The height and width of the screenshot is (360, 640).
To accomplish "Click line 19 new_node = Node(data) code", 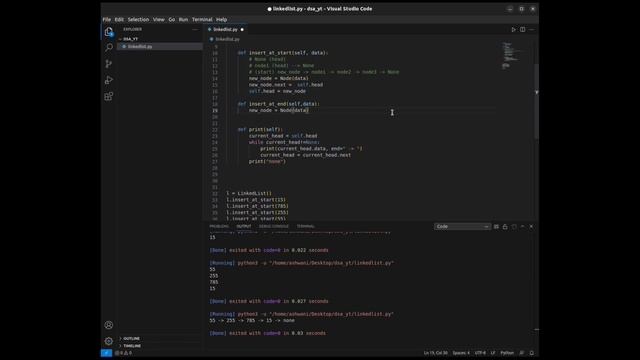I will 279,111.
